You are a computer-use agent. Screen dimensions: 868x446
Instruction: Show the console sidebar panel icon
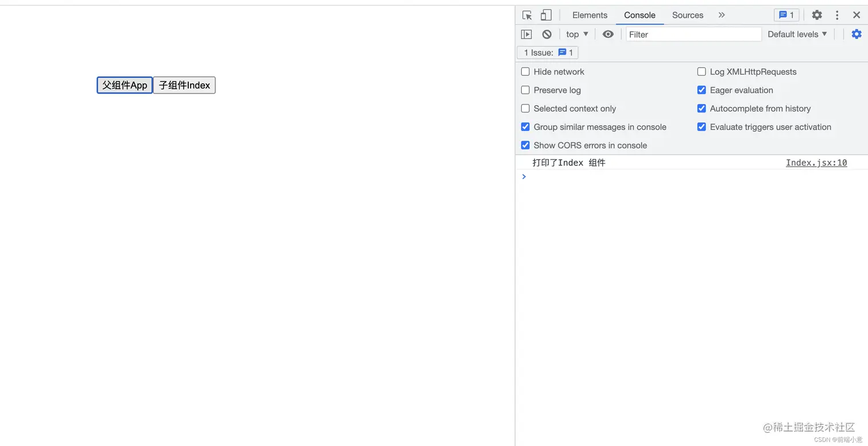pos(526,34)
